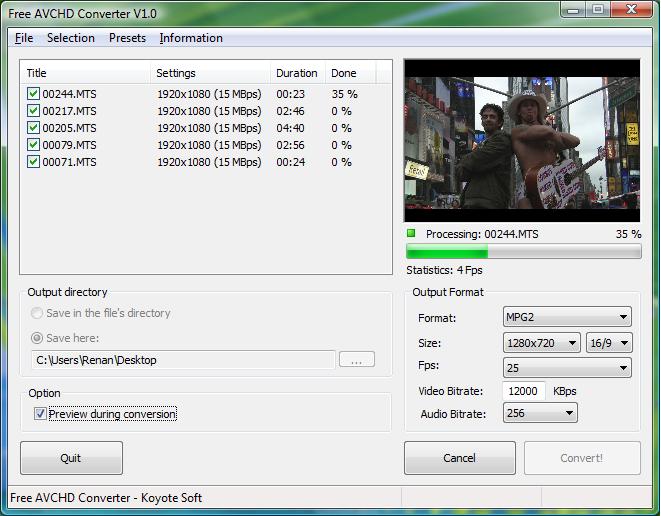The height and width of the screenshot is (516, 661).
Task: Uncheck the 00071.MTS file checkbox
Action: click(33, 162)
